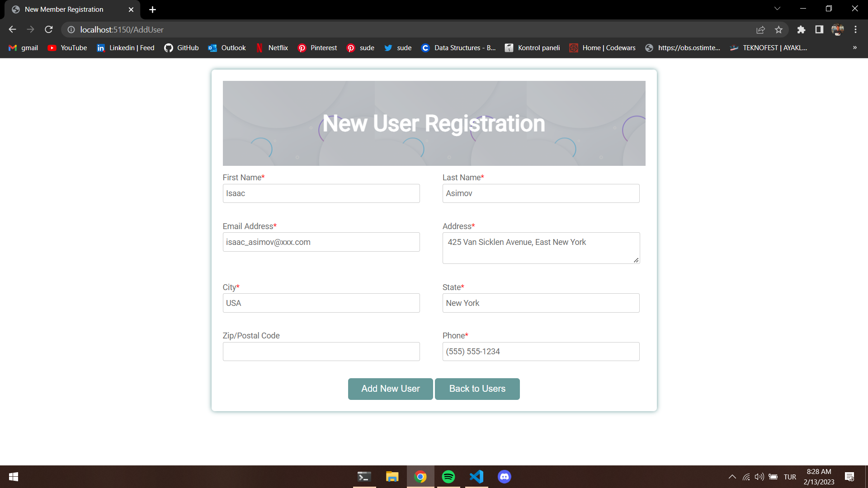Expand hidden bookmarks overflow chevron
The image size is (868, 488).
[854, 47]
